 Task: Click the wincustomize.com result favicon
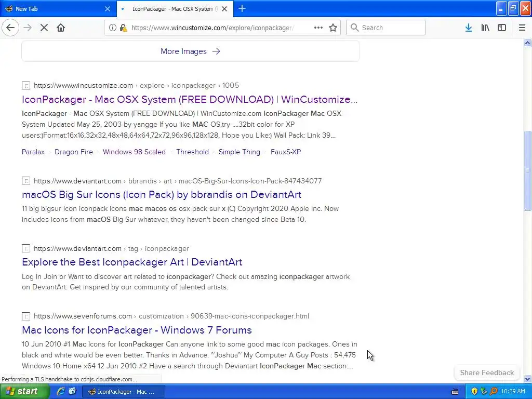pos(26,86)
